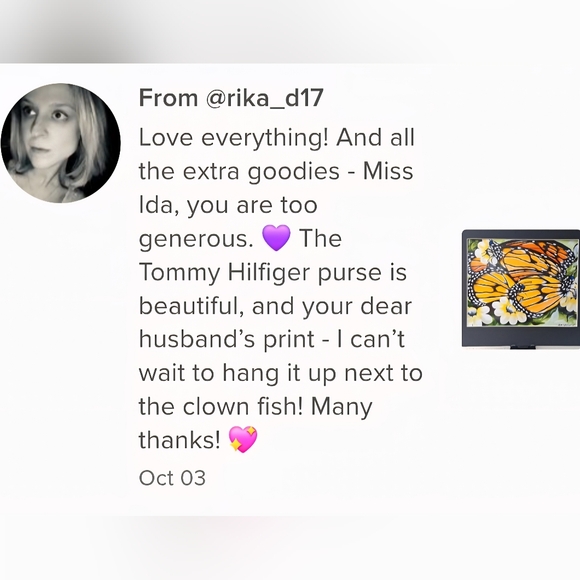The height and width of the screenshot is (580, 580).
Task: Click the word "generous." before the heart
Action: [196, 239]
